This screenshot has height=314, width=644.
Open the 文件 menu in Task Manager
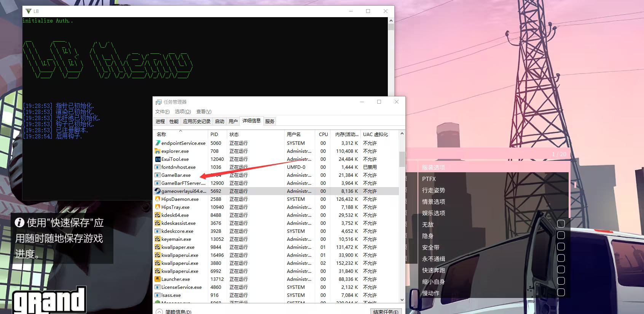[162, 112]
